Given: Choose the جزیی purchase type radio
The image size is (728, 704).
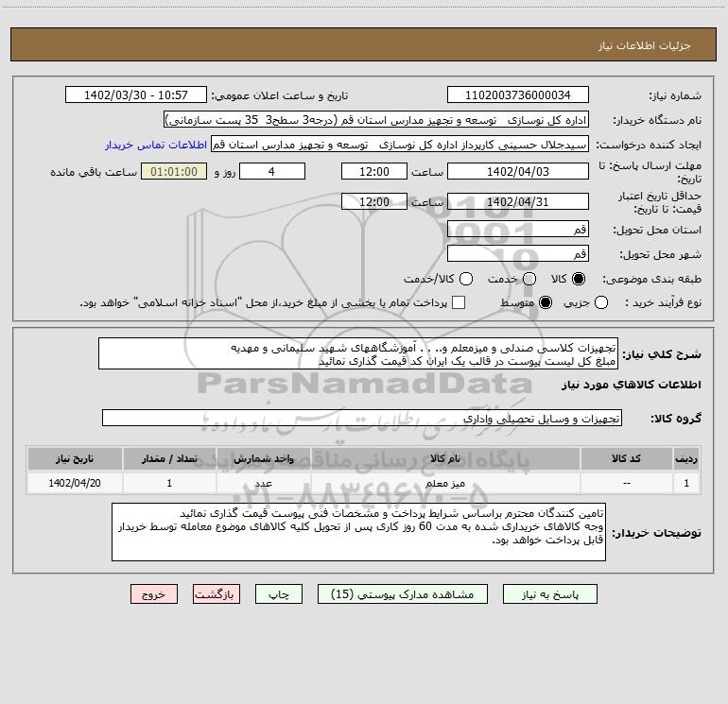Looking at the screenshot, I should pyautogui.click(x=601, y=303).
